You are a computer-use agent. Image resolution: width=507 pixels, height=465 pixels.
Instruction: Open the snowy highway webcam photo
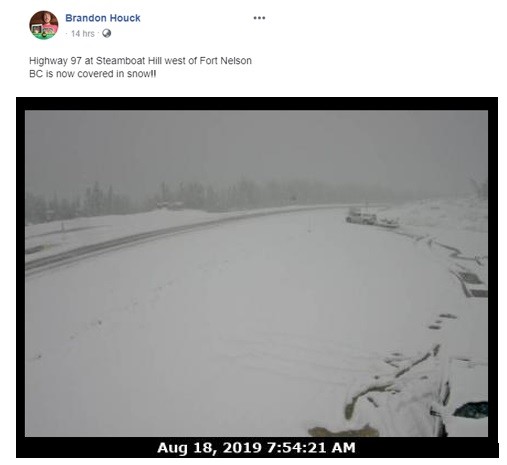tap(256, 273)
